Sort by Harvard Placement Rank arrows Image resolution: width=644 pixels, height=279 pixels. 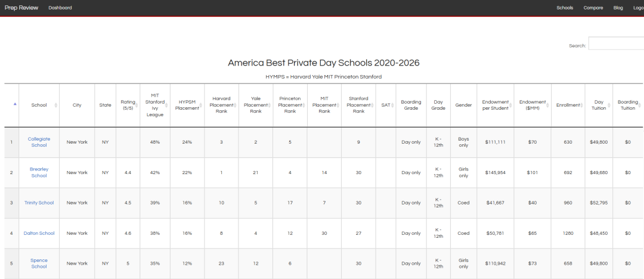(x=235, y=105)
